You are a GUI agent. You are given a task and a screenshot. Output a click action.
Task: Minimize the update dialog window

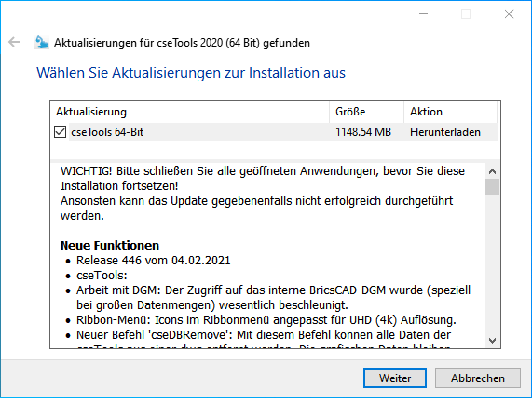tap(423, 14)
